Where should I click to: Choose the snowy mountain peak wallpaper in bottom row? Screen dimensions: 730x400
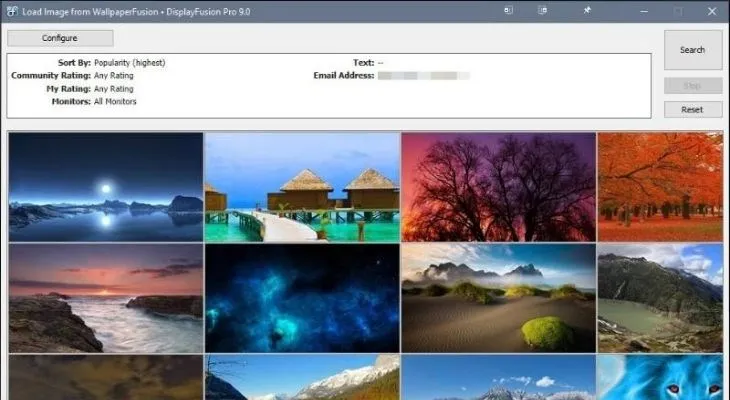tap(302, 377)
